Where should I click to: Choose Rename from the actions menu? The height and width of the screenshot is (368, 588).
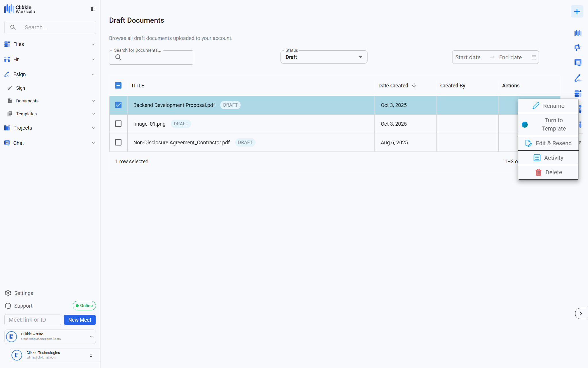point(548,106)
